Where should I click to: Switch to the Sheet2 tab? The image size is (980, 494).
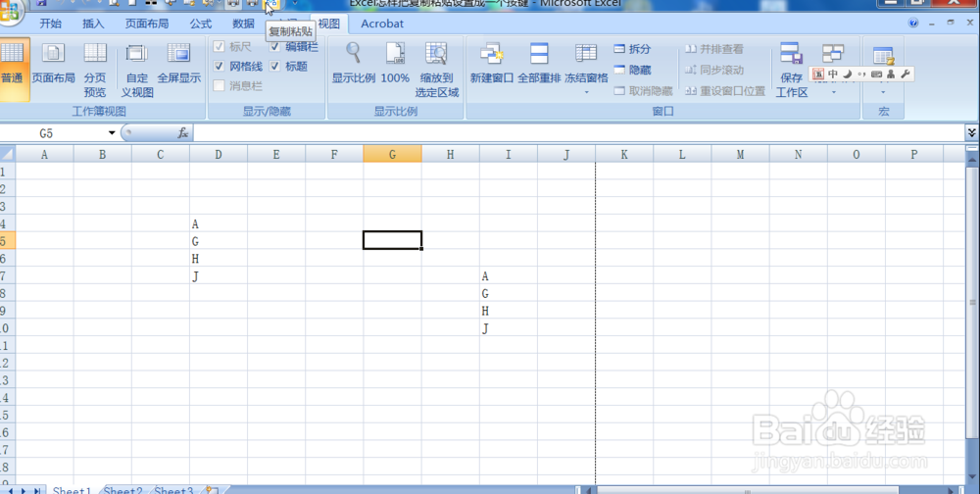click(123, 491)
